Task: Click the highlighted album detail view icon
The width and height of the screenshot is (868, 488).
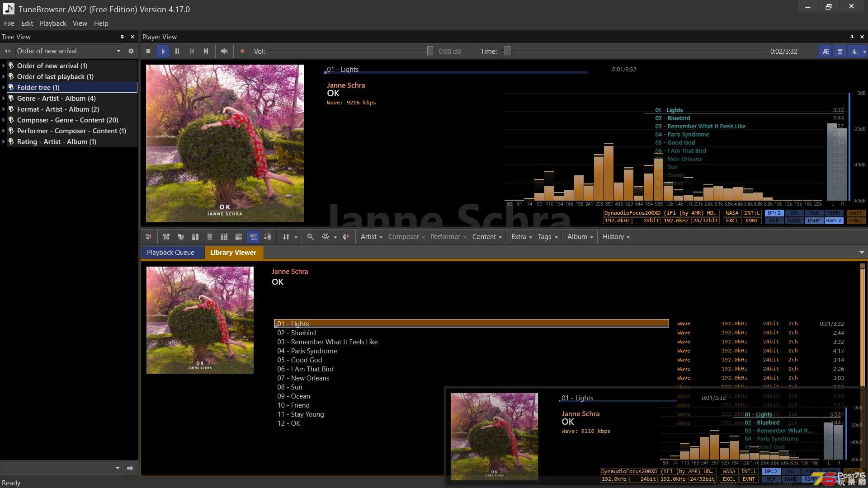Action: [253, 237]
